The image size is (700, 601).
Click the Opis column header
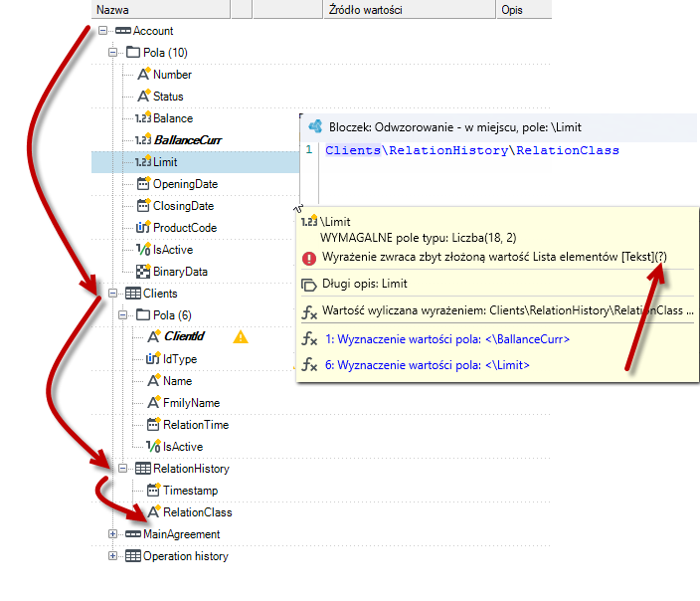[524, 9]
